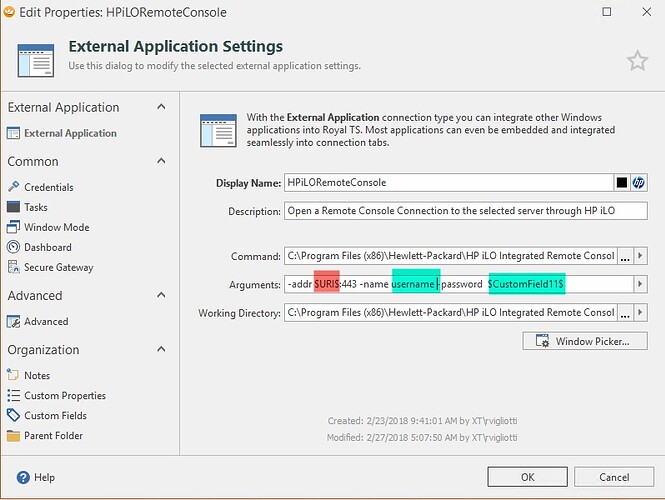665x500 pixels.
Task: Collapse the Common section
Action: (x=162, y=161)
